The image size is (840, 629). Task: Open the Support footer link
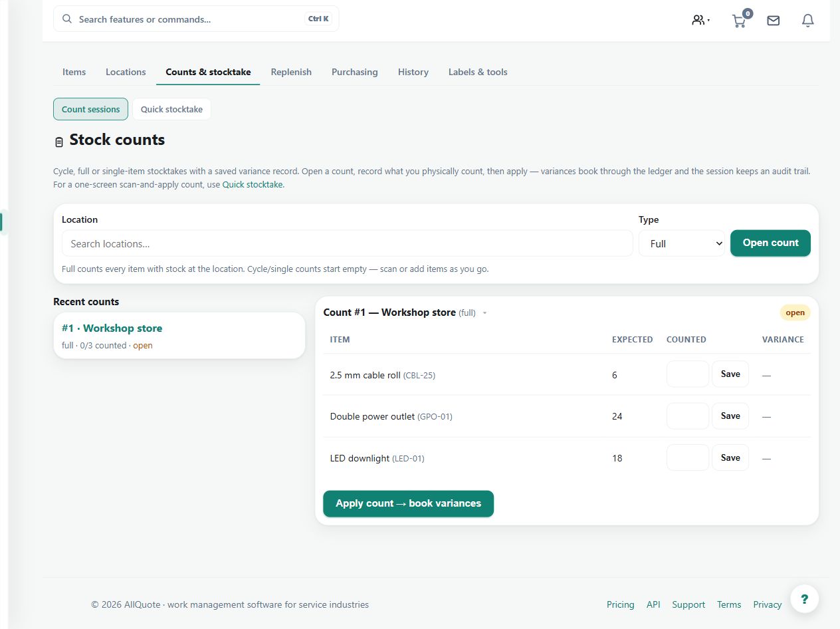688,604
